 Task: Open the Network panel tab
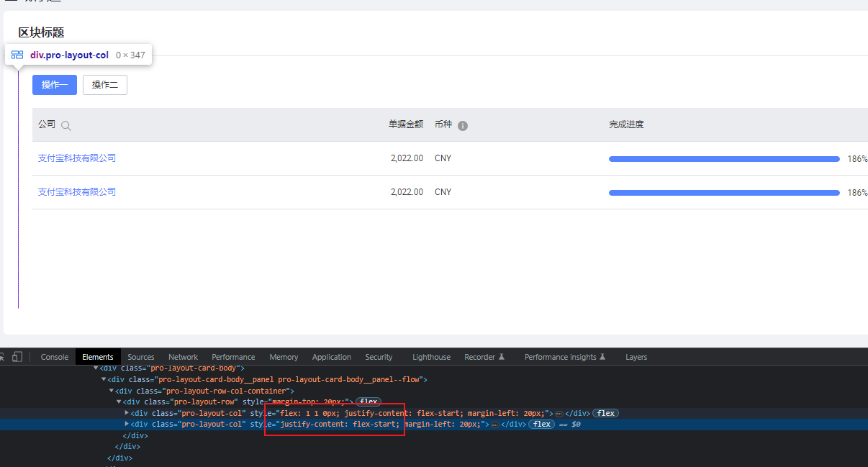[x=183, y=356]
